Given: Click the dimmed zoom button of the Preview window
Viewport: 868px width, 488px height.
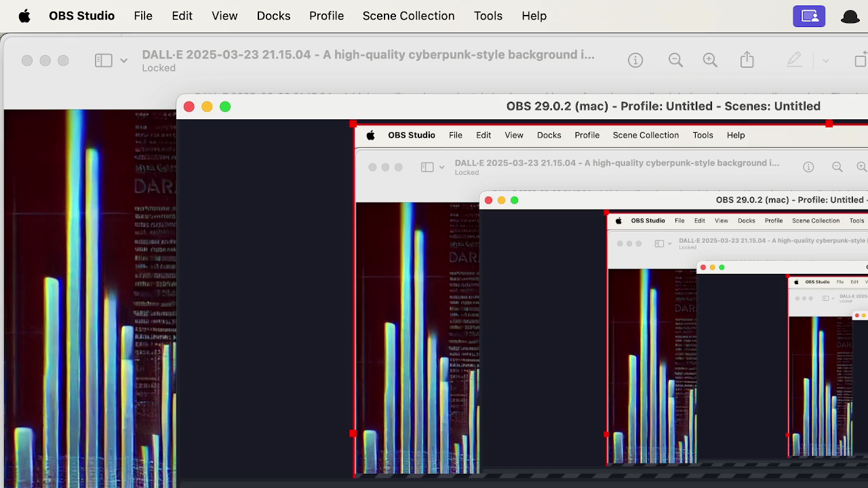Looking at the screenshot, I should (x=63, y=60).
